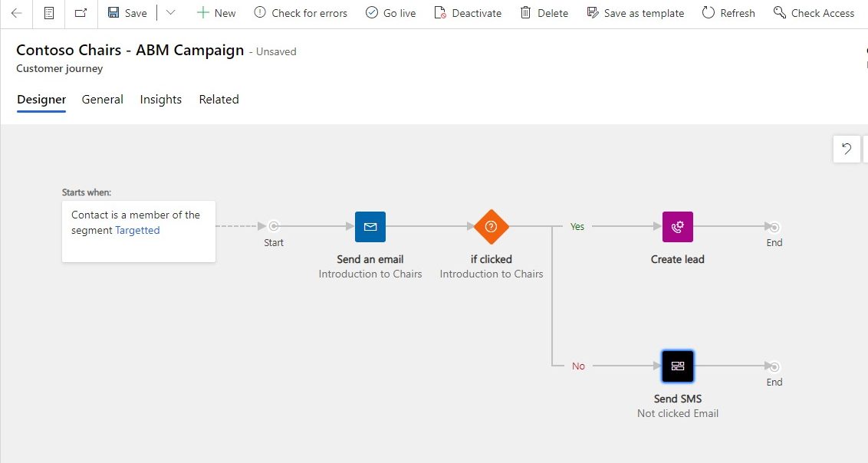Open the General tab
Screen dimensions: 868x463
pos(102,100)
